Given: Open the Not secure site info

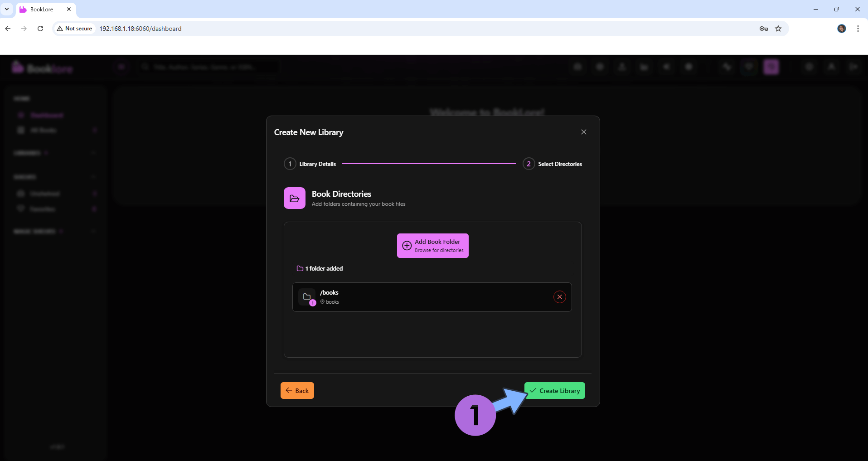Looking at the screenshot, I should point(74,29).
